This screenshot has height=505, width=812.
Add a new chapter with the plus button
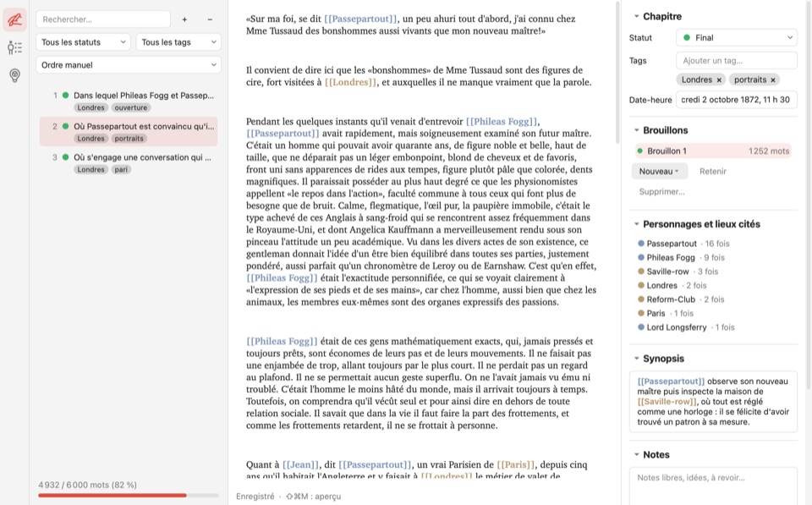(x=184, y=19)
